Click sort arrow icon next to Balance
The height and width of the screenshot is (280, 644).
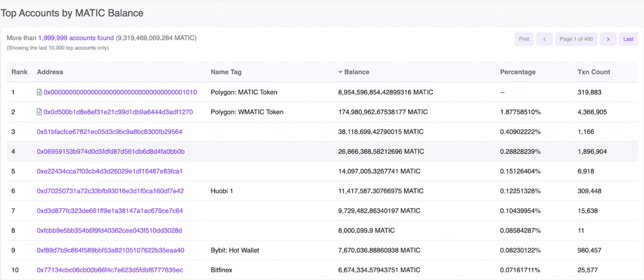pyautogui.click(x=340, y=72)
